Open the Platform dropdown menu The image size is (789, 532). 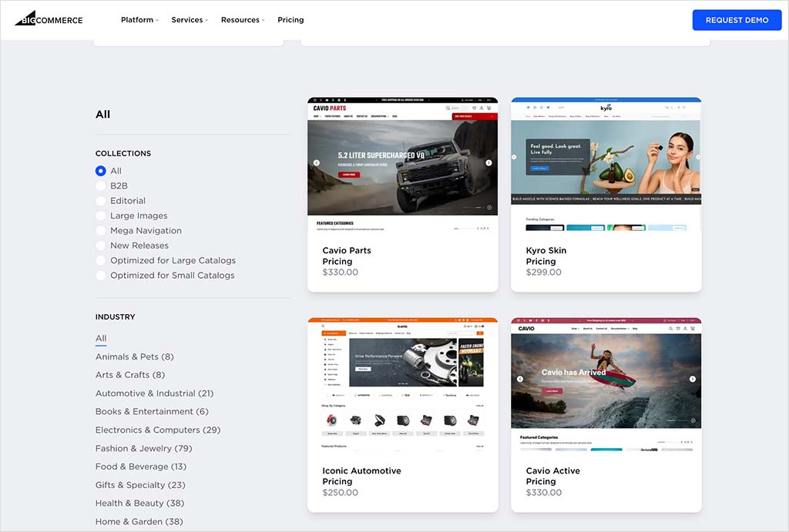tap(139, 19)
